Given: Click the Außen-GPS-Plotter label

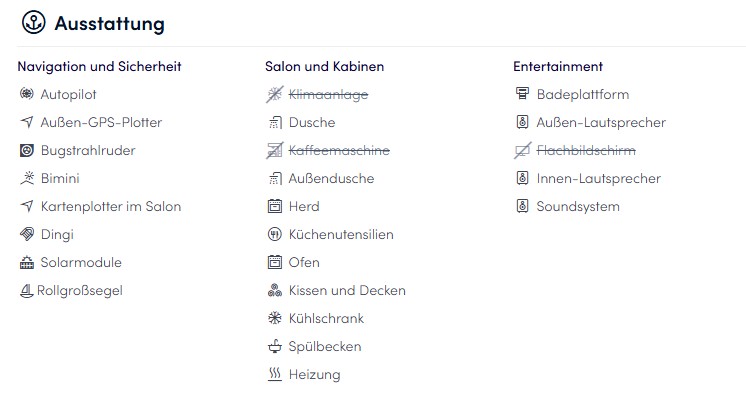Looking at the screenshot, I should coord(101,123).
